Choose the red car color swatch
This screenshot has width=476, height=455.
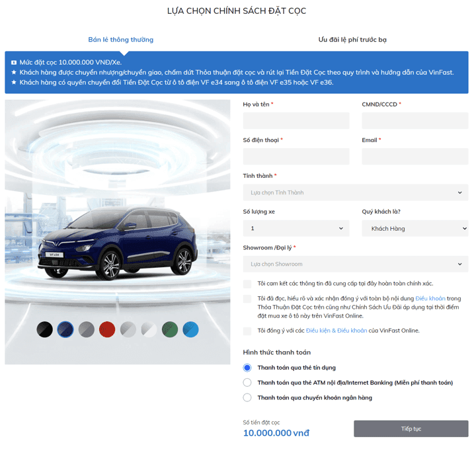coord(107,329)
